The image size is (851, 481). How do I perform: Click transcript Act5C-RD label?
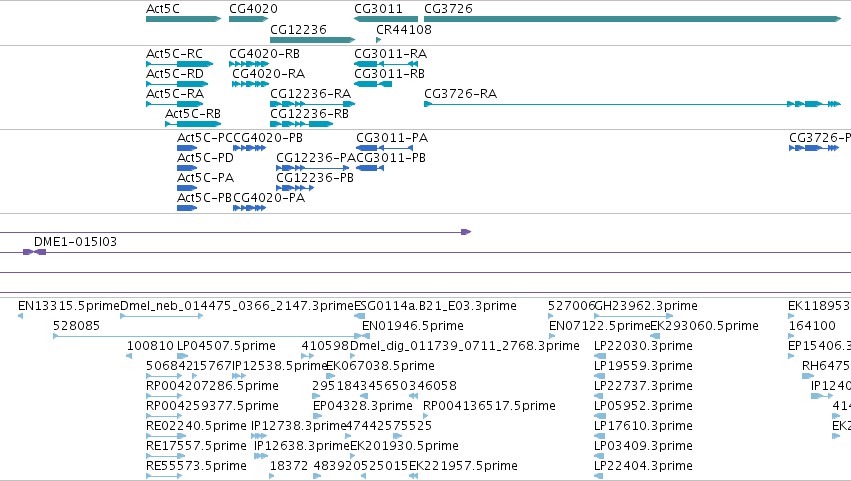pos(175,74)
